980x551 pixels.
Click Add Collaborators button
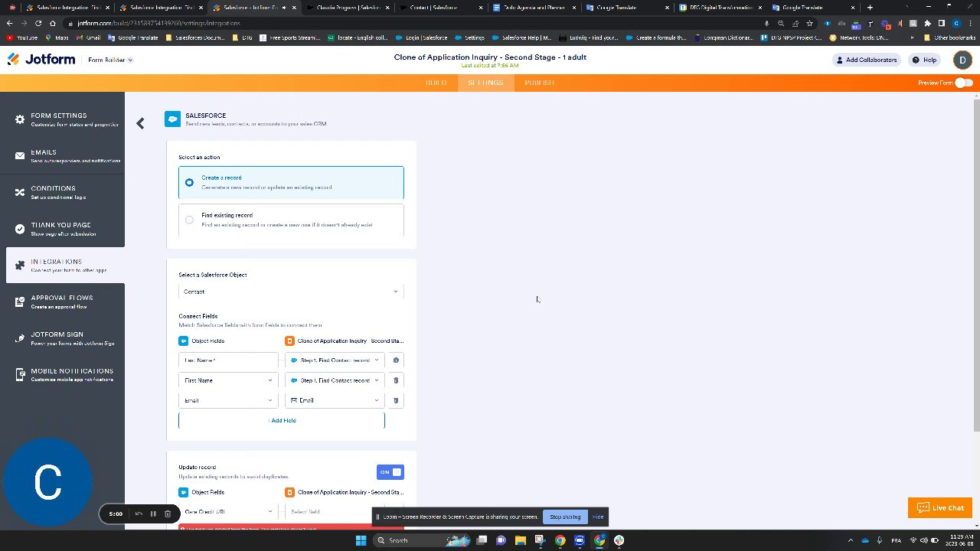point(867,60)
